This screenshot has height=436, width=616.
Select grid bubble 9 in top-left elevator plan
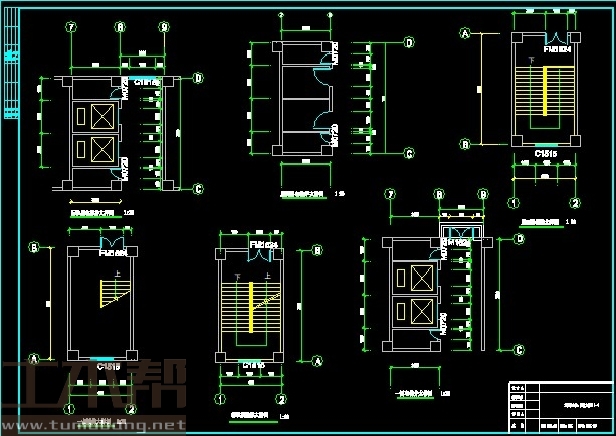(x=165, y=28)
